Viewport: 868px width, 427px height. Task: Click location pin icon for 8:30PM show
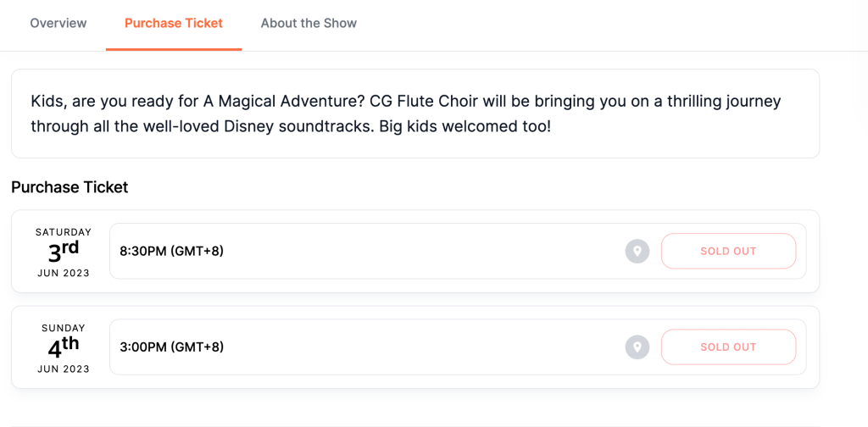coord(637,252)
